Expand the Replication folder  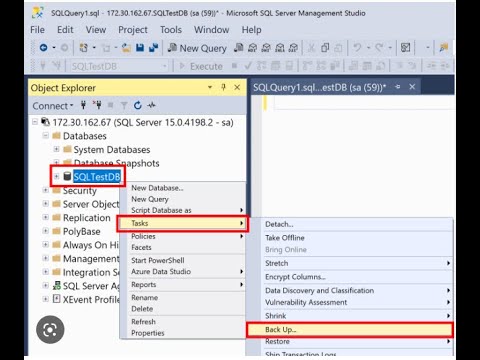[46, 217]
